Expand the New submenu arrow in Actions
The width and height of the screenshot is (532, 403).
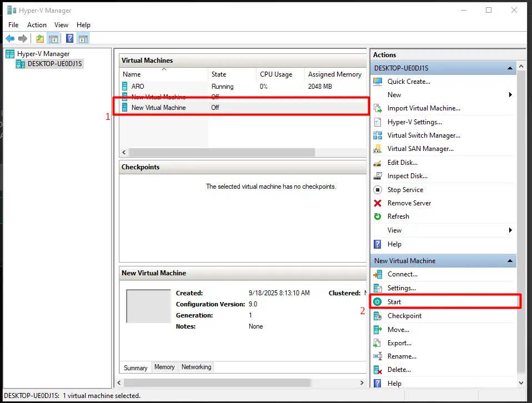tap(510, 94)
